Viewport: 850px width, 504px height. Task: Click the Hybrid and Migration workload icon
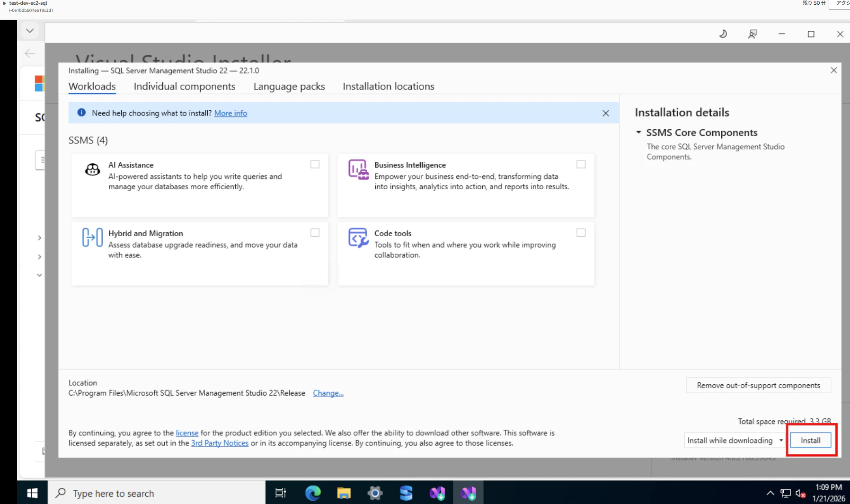click(92, 237)
